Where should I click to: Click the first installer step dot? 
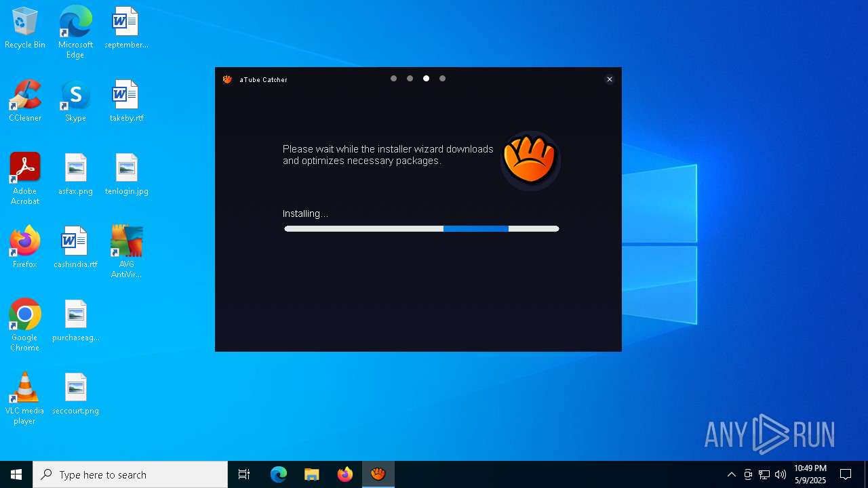point(393,79)
